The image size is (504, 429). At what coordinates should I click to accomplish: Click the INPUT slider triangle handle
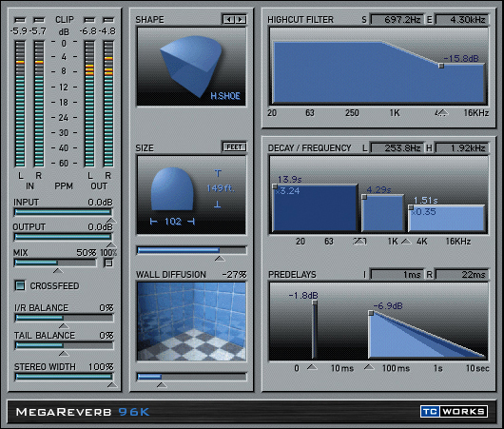point(111,220)
